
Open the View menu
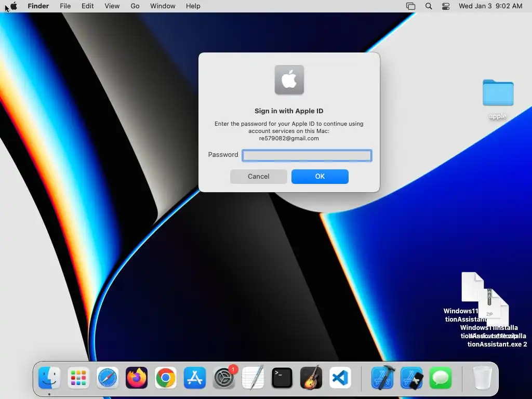(112, 6)
